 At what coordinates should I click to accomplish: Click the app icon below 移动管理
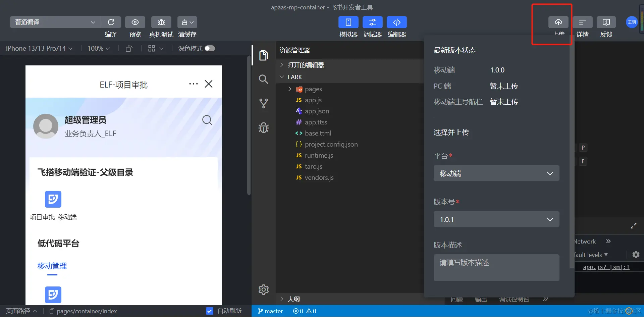coord(53,295)
